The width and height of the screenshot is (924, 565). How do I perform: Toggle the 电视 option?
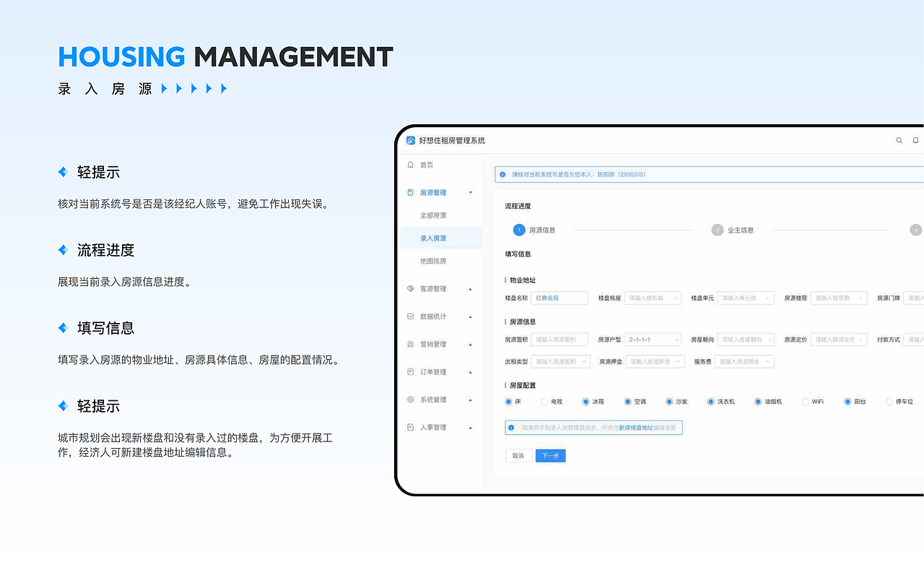click(x=544, y=402)
